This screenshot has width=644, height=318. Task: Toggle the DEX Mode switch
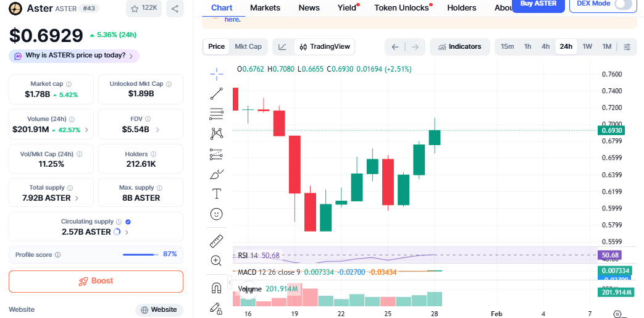[623, 4]
